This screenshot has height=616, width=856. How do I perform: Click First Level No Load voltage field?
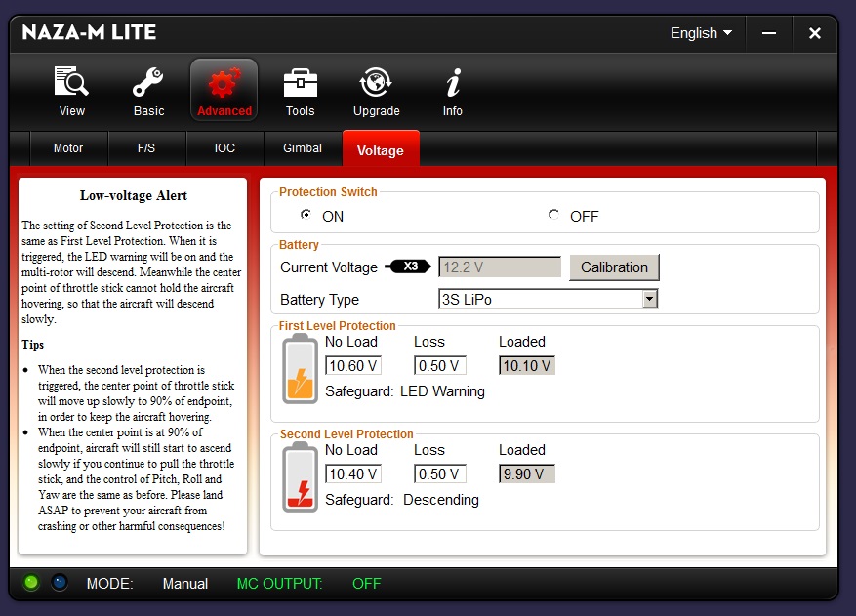pyautogui.click(x=352, y=366)
